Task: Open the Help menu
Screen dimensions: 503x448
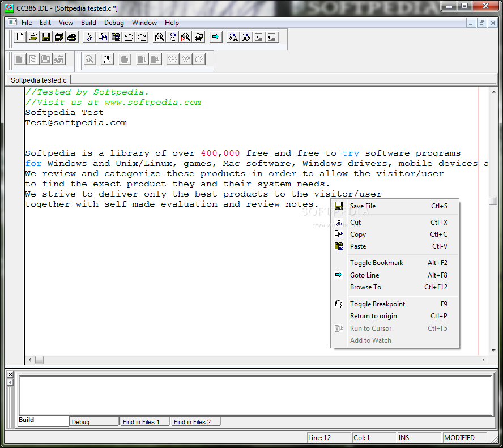Action: click(172, 23)
